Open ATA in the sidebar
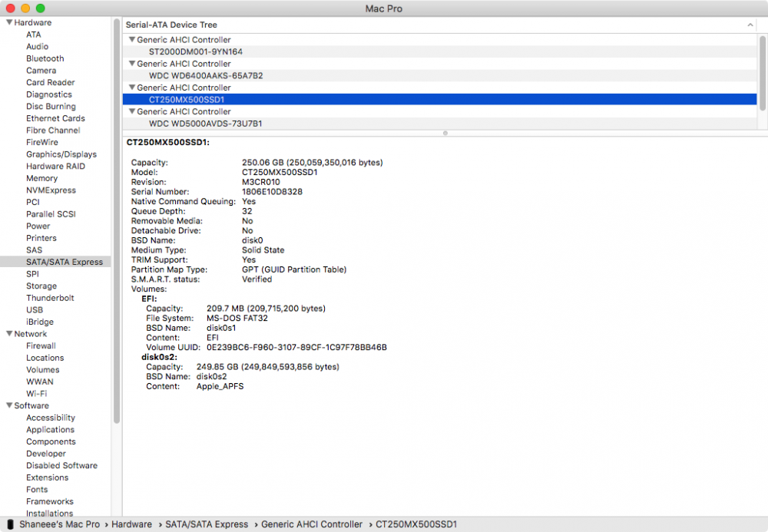The width and height of the screenshot is (768, 532). point(34,35)
